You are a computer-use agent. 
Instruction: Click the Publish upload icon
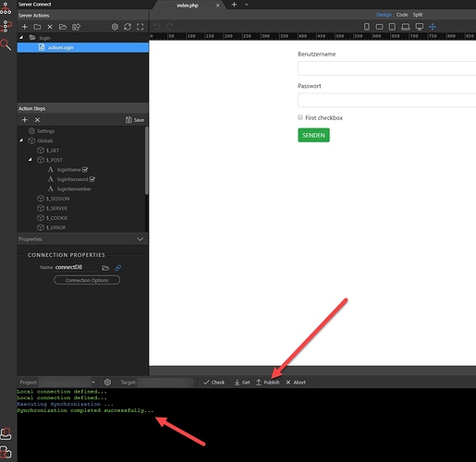click(x=259, y=383)
